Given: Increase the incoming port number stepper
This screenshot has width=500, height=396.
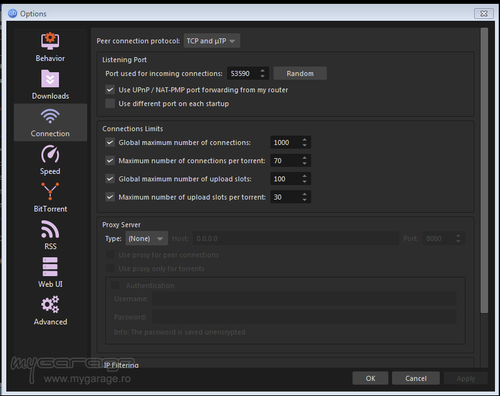Looking at the screenshot, I should [x=262, y=70].
